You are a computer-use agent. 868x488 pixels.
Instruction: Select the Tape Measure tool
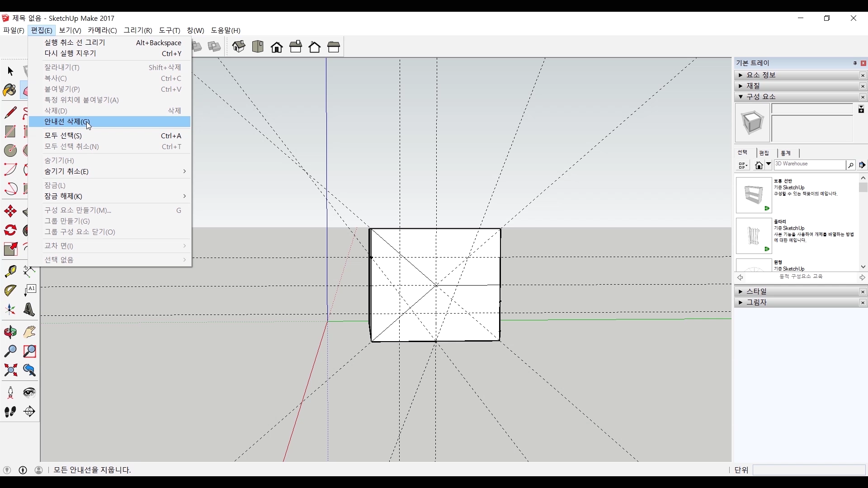(x=10, y=271)
